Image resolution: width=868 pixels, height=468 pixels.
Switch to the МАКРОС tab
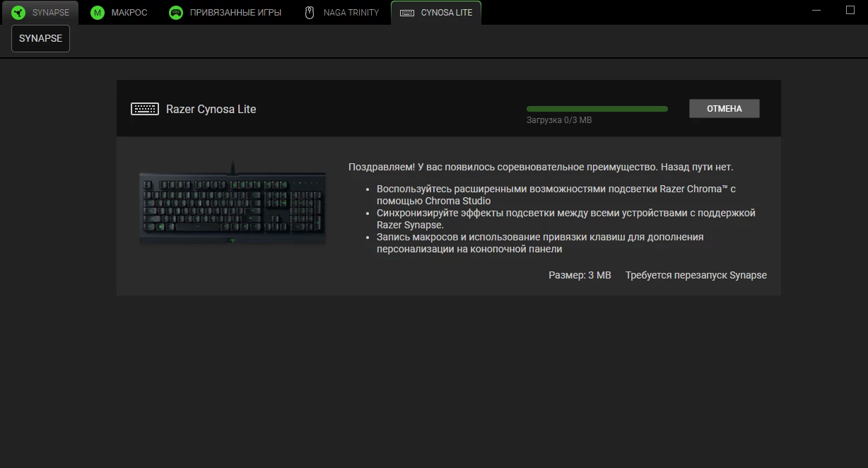pyautogui.click(x=119, y=13)
